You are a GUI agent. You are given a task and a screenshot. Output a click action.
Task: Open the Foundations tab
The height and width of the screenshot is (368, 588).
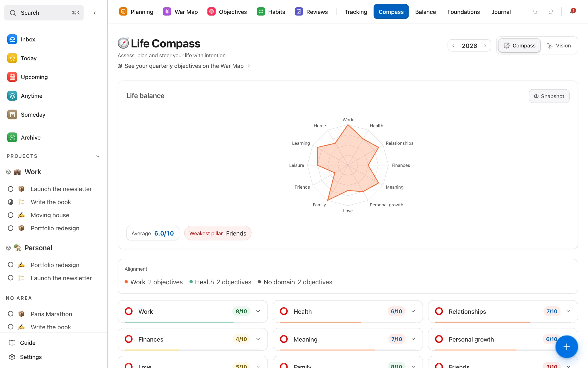(x=464, y=12)
